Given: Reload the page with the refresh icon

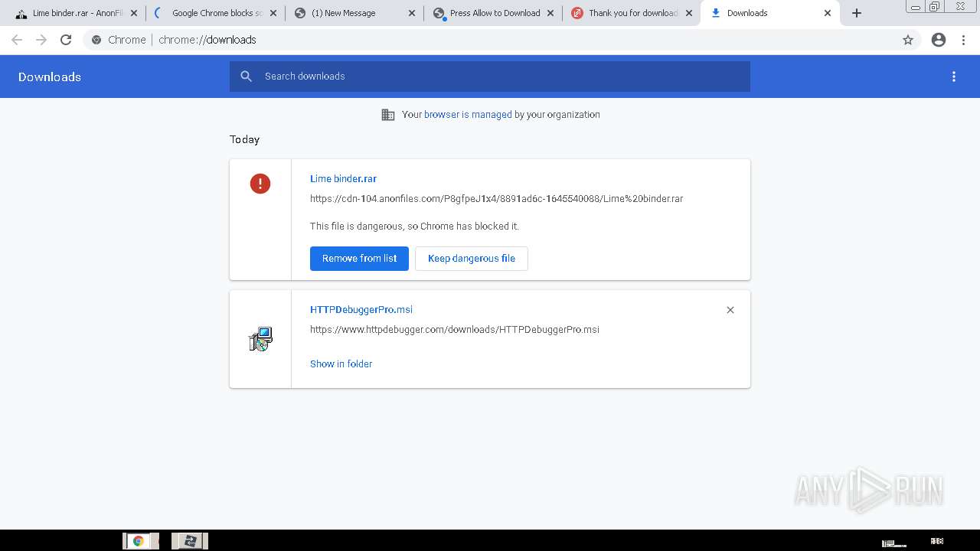Looking at the screenshot, I should (66, 40).
